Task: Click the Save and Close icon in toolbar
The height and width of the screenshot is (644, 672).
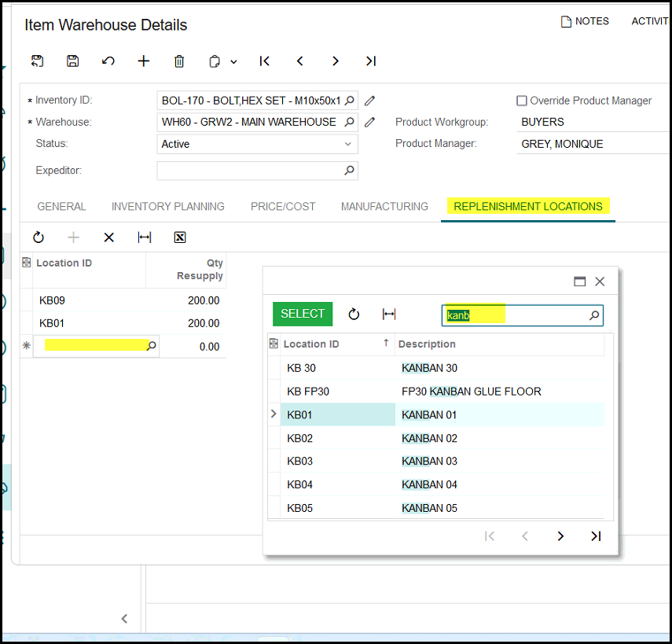Action: [x=37, y=61]
